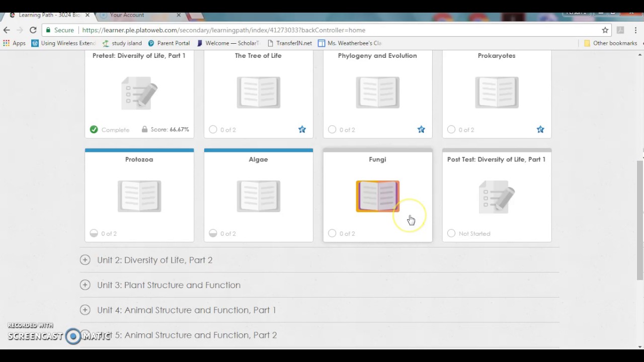The width and height of the screenshot is (644, 362).
Task: Click the browser reload icon
Action: point(33,30)
